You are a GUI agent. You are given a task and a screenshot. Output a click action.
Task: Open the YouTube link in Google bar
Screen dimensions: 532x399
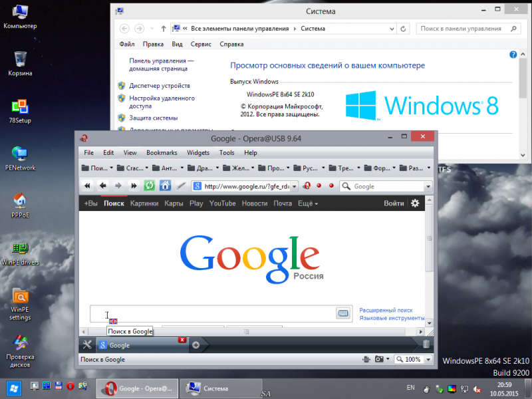pos(222,203)
